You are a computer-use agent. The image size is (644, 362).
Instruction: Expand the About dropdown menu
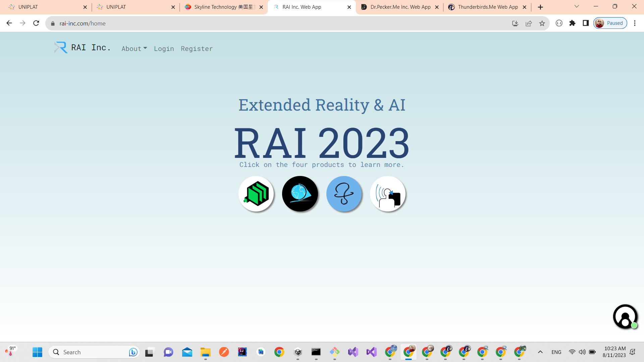(134, 49)
